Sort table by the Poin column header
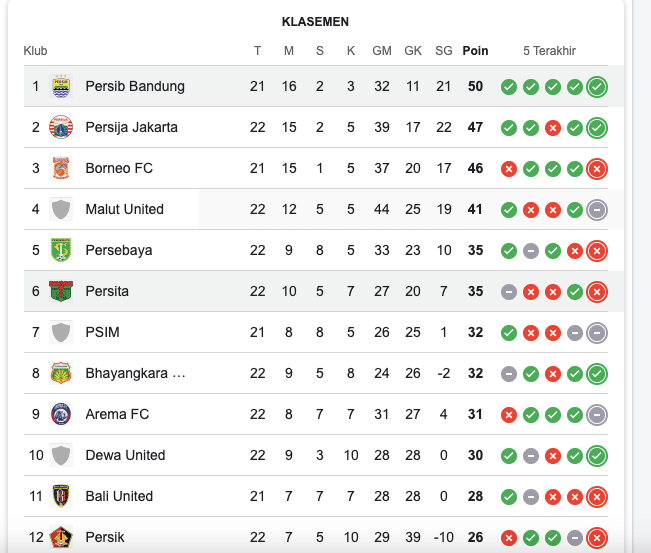 click(475, 51)
